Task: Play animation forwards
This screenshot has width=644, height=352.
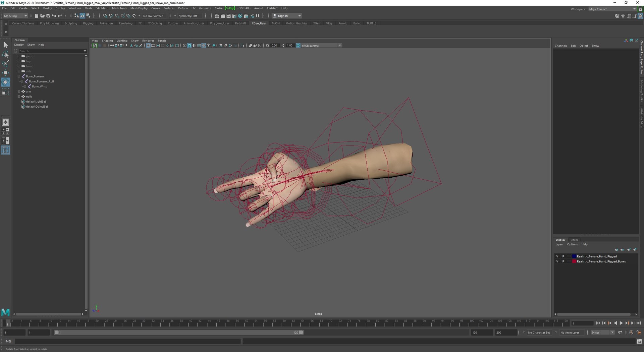Action: pyautogui.click(x=621, y=323)
